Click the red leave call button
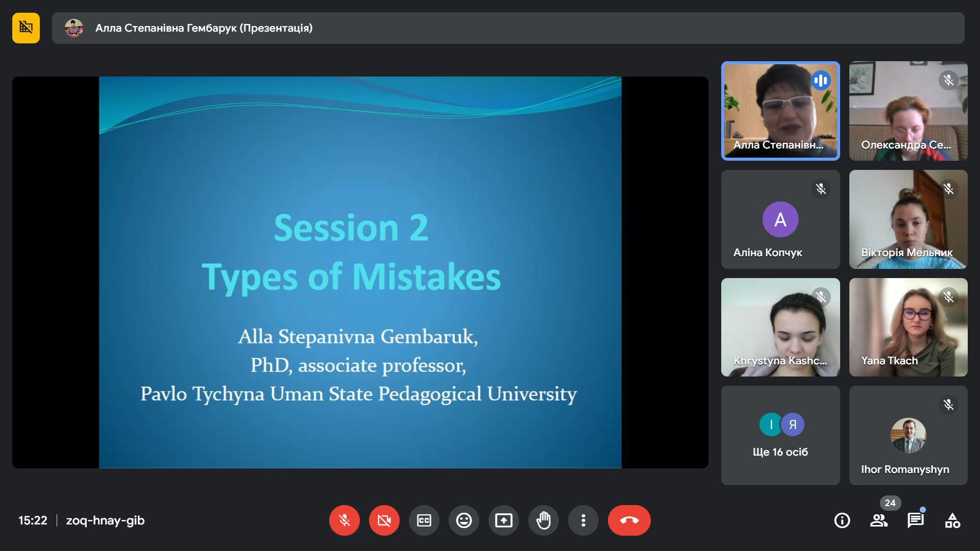The width and height of the screenshot is (980, 551). pos(629,520)
